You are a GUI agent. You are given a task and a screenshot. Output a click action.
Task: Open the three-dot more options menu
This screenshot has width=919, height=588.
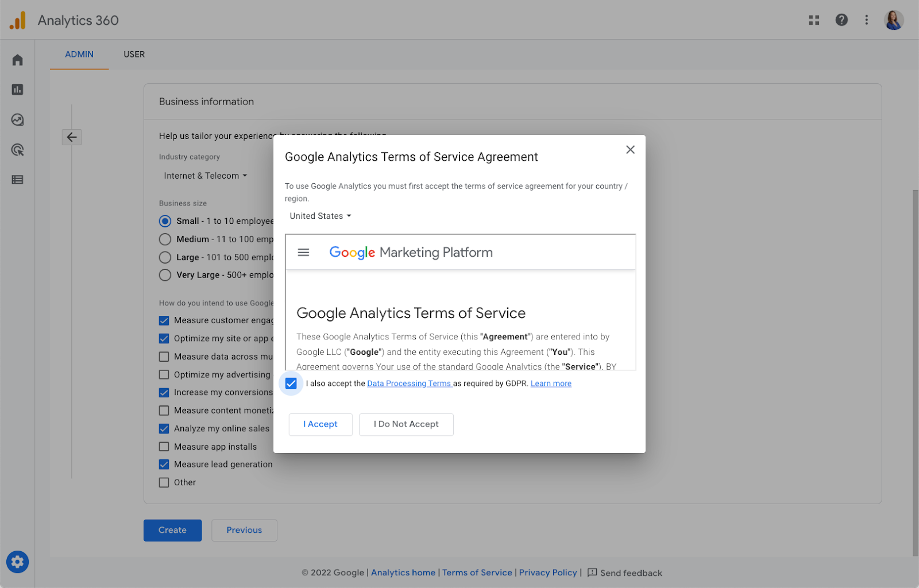coord(867,20)
